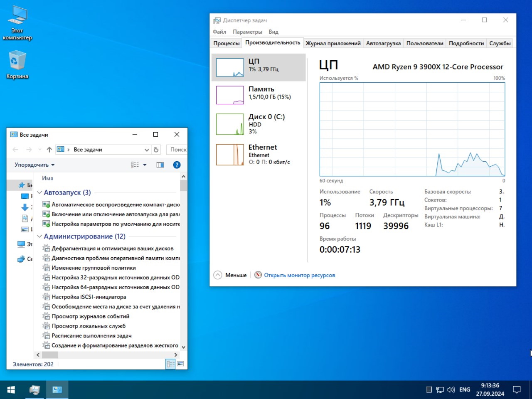Click the Все задачи address path field
Image resolution: width=532 pixels, height=399 pixels.
[x=103, y=150]
